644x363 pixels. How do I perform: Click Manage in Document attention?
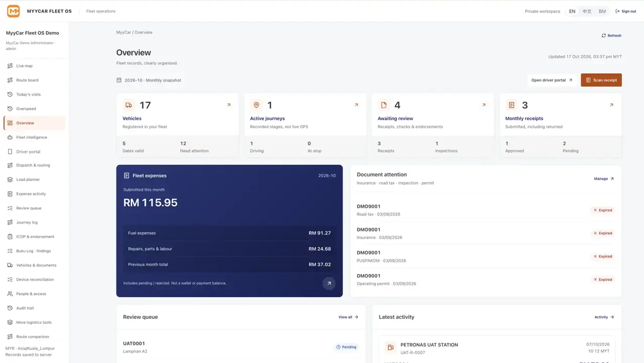coord(604,178)
